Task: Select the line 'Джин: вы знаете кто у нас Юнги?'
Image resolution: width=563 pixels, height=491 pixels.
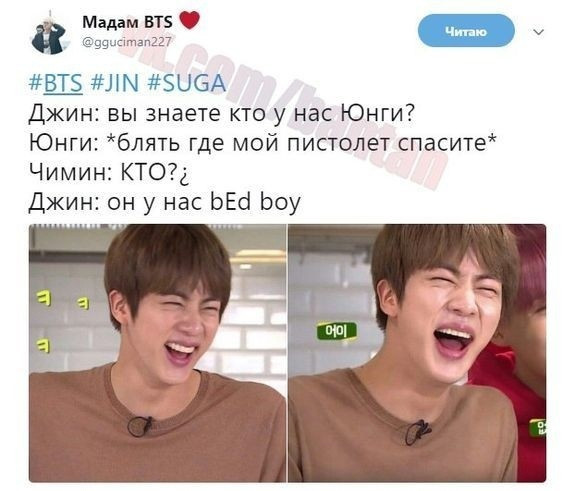Action: [x=222, y=114]
